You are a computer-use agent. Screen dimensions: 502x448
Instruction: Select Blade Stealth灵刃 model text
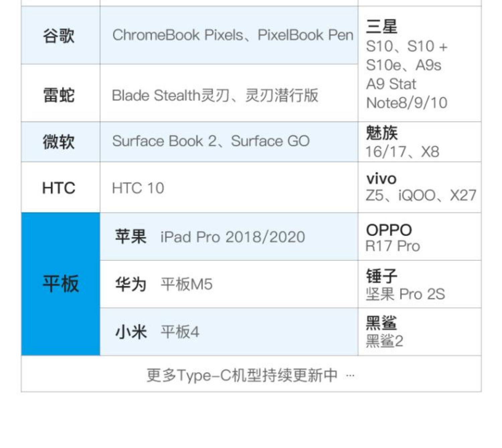pos(171,95)
